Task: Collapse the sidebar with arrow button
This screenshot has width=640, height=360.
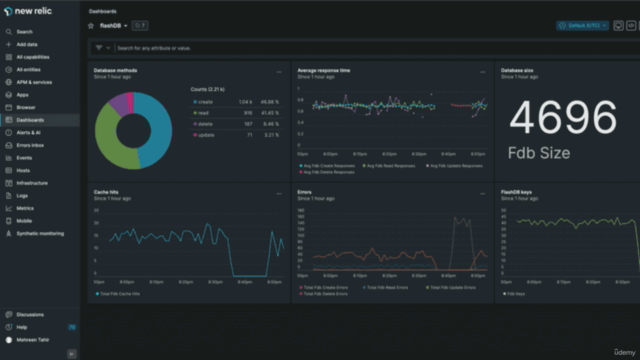Action: [71, 354]
